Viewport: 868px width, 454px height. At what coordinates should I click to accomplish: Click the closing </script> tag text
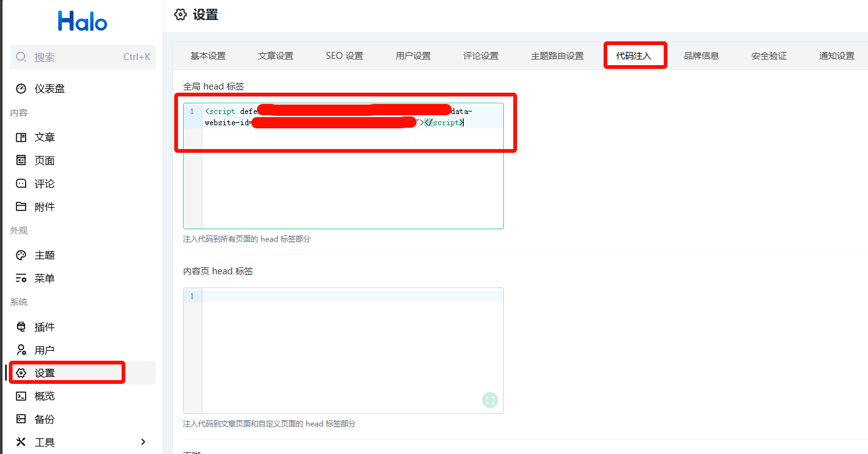(x=444, y=123)
